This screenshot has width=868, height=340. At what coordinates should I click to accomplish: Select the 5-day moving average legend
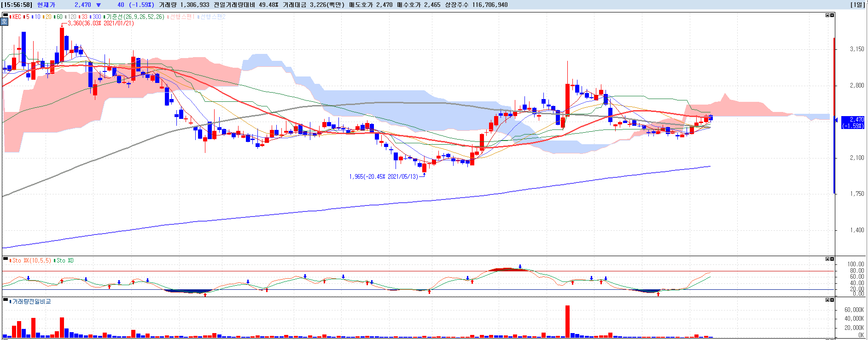[x=27, y=17]
